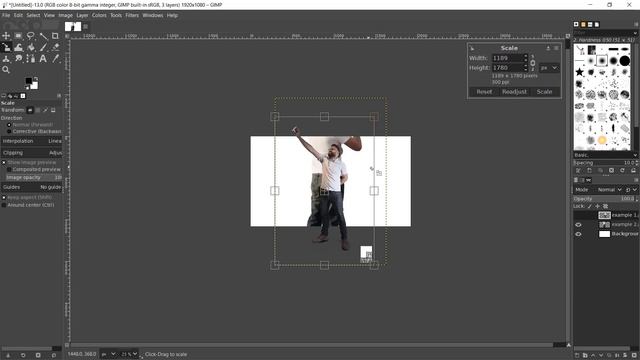Open the Guides dropdown

click(31, 187)
